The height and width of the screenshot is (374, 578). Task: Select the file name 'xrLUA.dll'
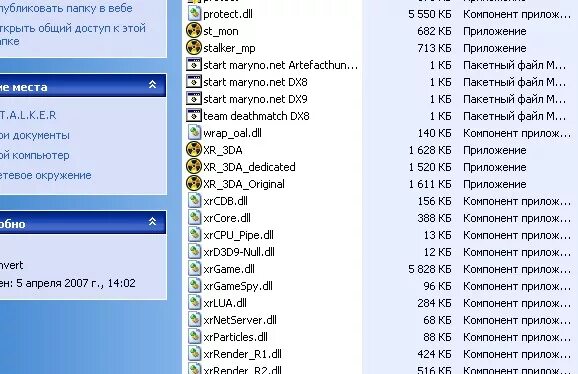pyautogui.click(x=225, y=303)
